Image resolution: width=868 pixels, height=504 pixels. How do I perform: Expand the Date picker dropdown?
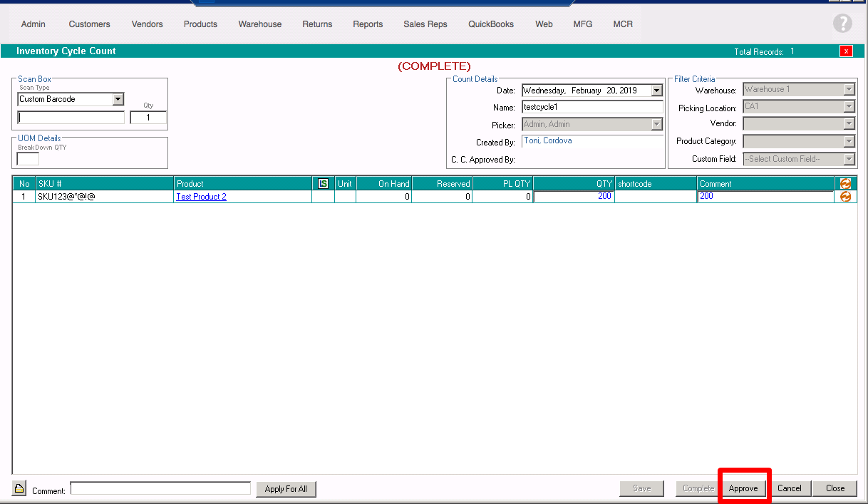656,91
